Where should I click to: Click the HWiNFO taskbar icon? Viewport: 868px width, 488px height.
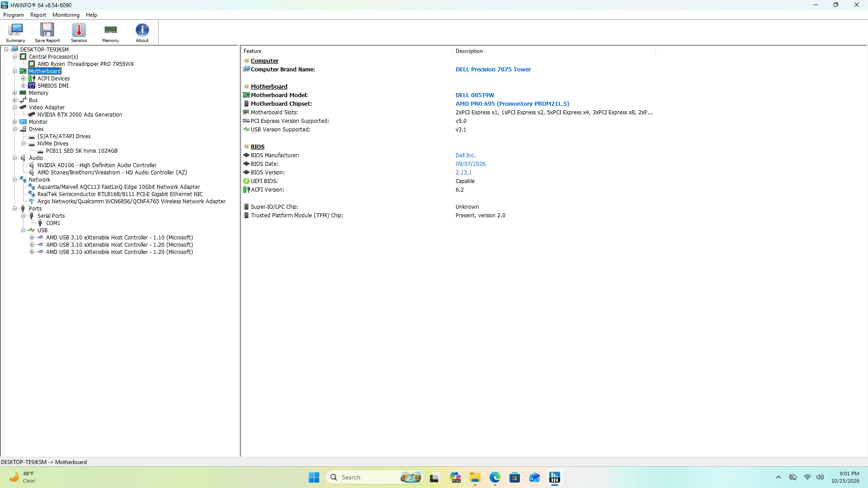[x=554, y=477]
